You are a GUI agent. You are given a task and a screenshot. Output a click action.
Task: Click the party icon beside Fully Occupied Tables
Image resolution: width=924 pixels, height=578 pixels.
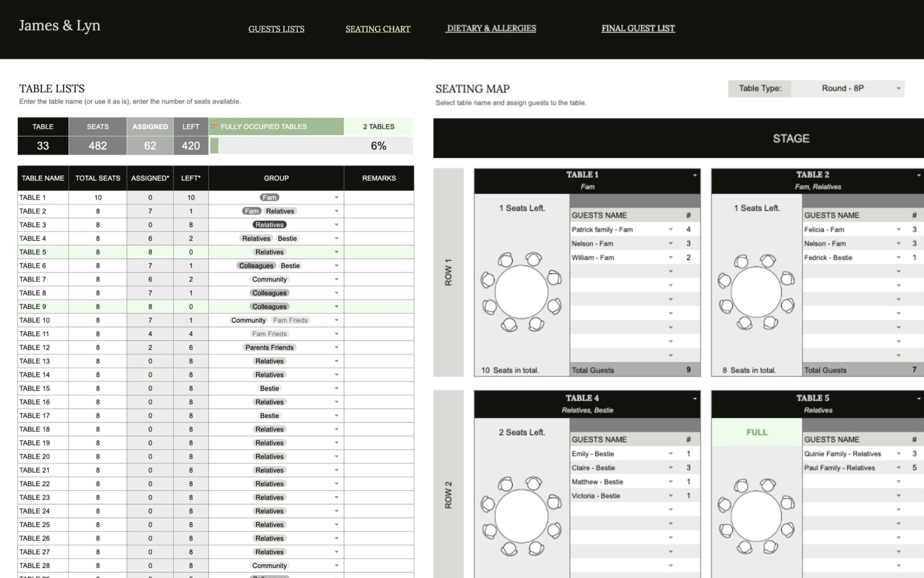(214, 127)
